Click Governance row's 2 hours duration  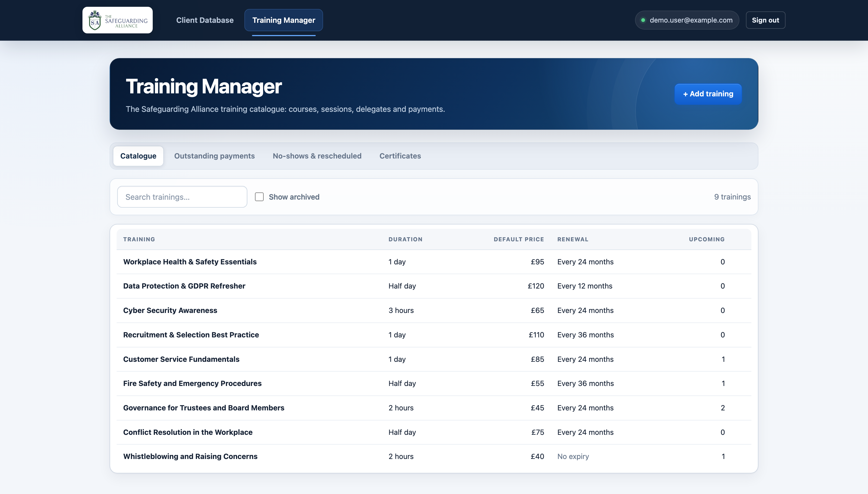401,408
